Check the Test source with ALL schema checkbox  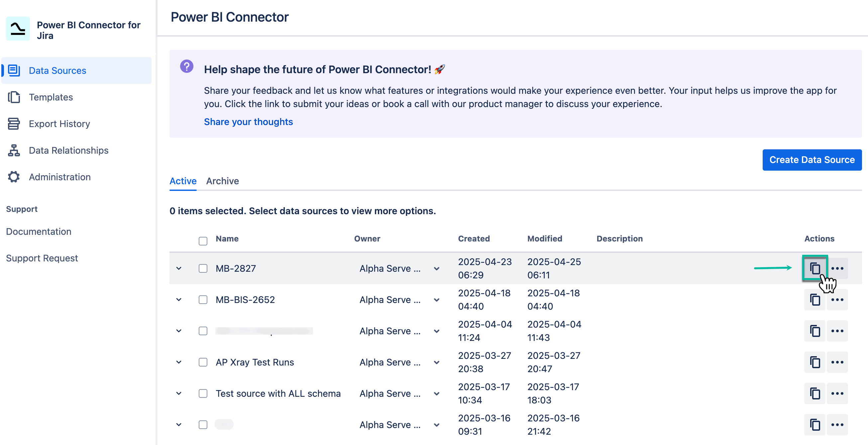pyautogui.click(x=203, y=393)
